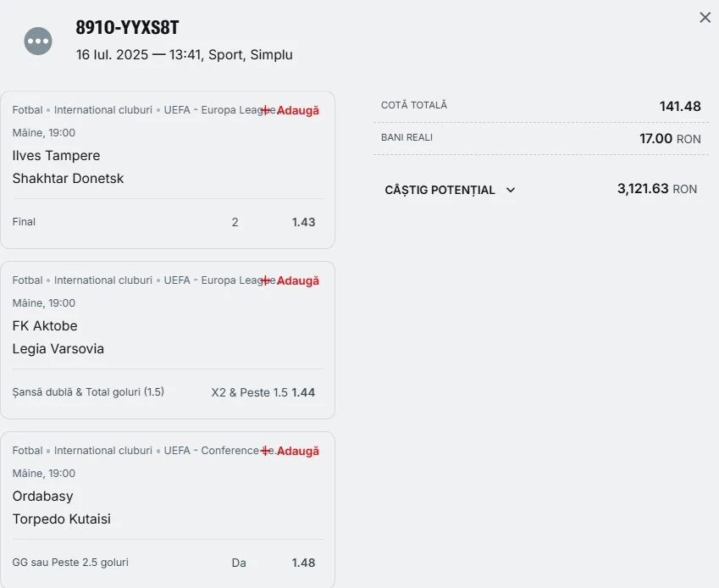Click the plus icon on Ordabasy card
Screen dimensions: 719x588
click(266, 451)
